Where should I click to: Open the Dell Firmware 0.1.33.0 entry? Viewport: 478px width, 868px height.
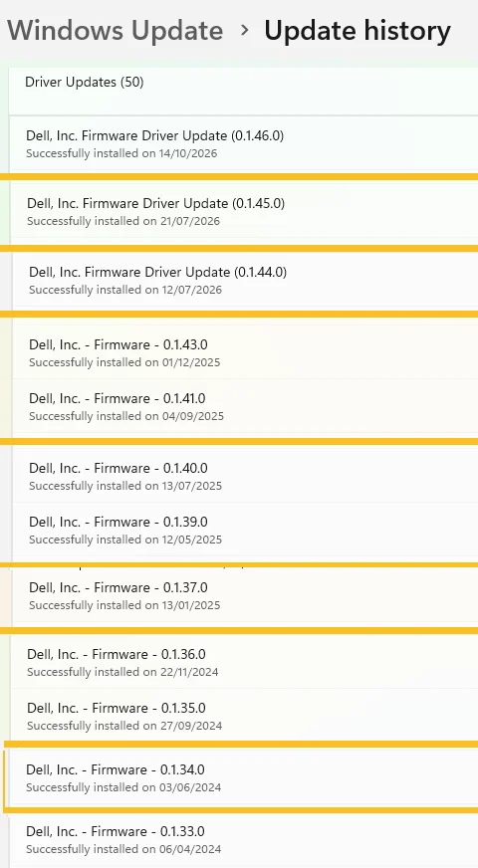click(244, 840)
